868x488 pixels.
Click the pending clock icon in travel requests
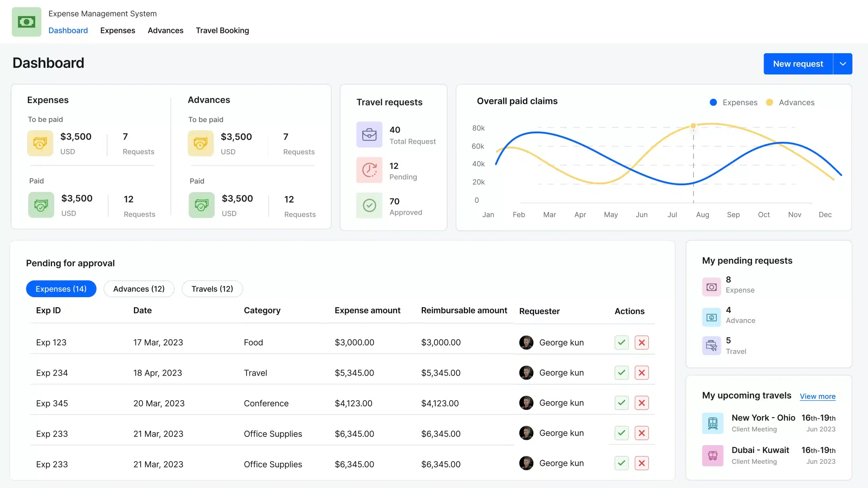click(x=369, y=171)
